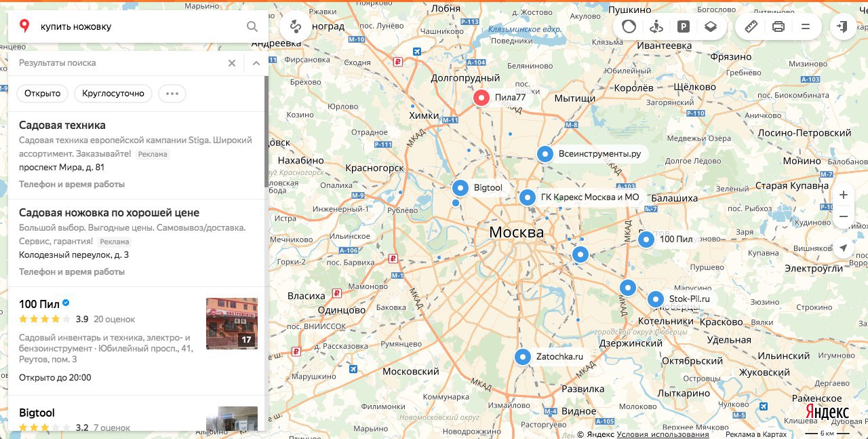Show more filters via three dots
This screenshot has height=439, width=868.
[x=172, y=94]
